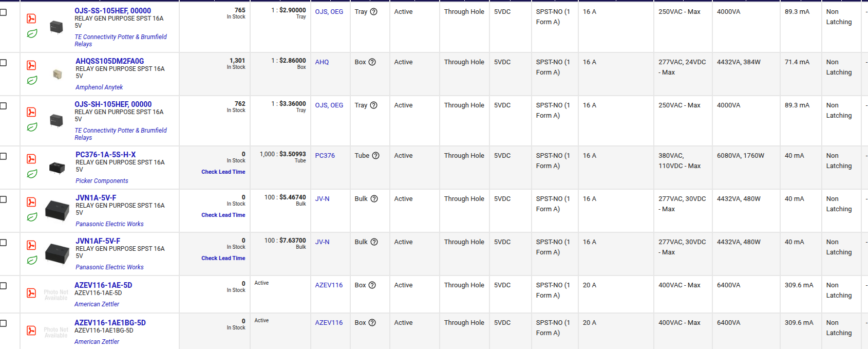The image size is (868, 349).
Task: Click RoHS leaf icon for OJS-SS-105HEF
Action: point(32,33)
